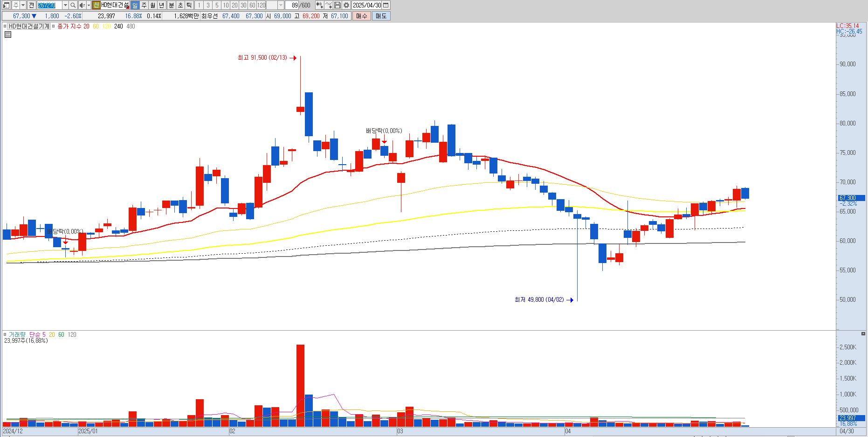Click the 배당락(0,00%) marker near March
This screenshot has height=437, width=868.
[x=384, y=131]
